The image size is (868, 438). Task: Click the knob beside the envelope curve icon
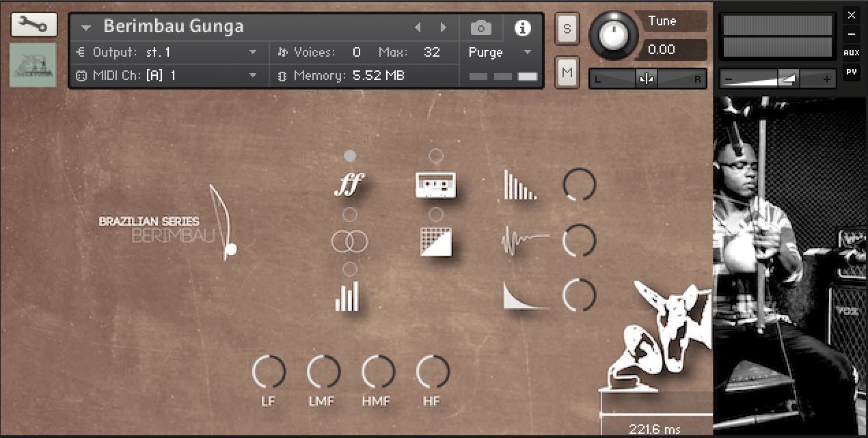coord(580,295)
